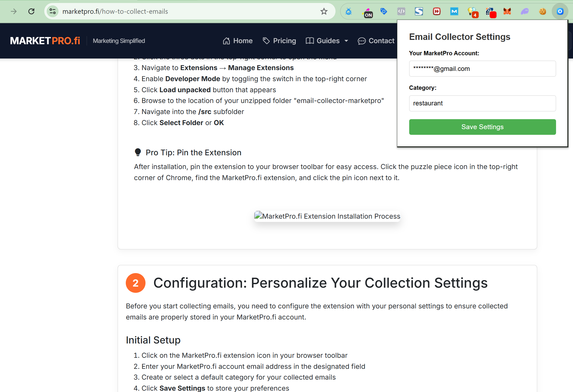Screen dimensions: 573x392
Task: Click the paragraph starting 'Before you start collecting emails'
Action: (x=317, y=312)
